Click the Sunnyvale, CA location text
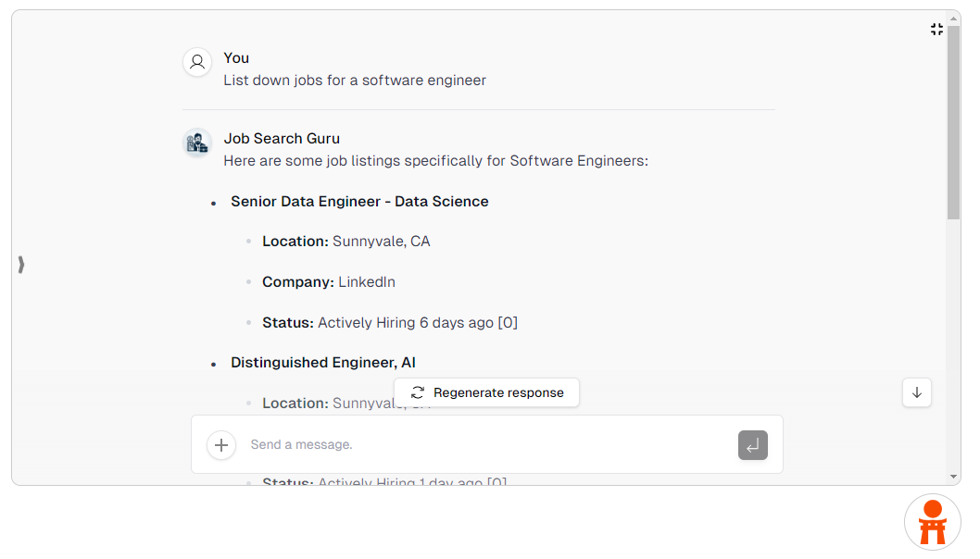Screen dimensions: 980x559 (x=382, y=242)
